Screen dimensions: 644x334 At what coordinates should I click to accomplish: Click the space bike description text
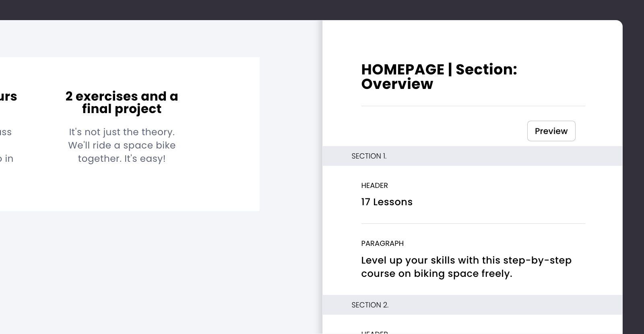(122, 145)
